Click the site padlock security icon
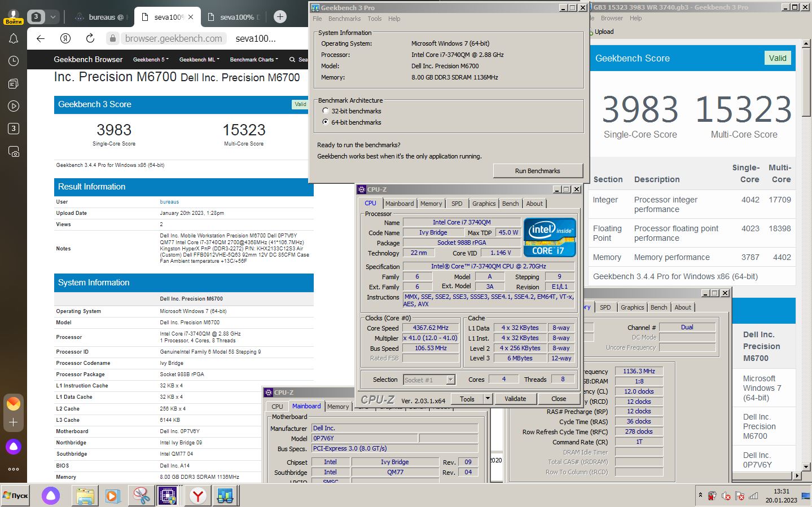Screen dimensions: 812x507 point(113,38)
